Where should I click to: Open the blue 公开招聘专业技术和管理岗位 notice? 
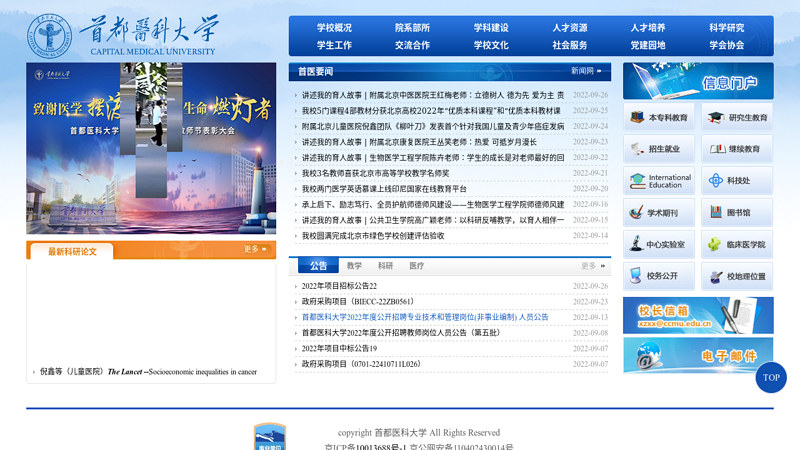tap(425, 317)
